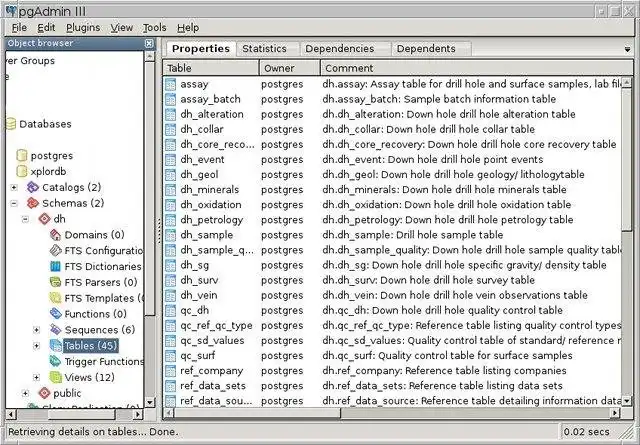Click the FTS Templates icon
This screenshot has height=445, width=640.
click(x=55, y=298)
